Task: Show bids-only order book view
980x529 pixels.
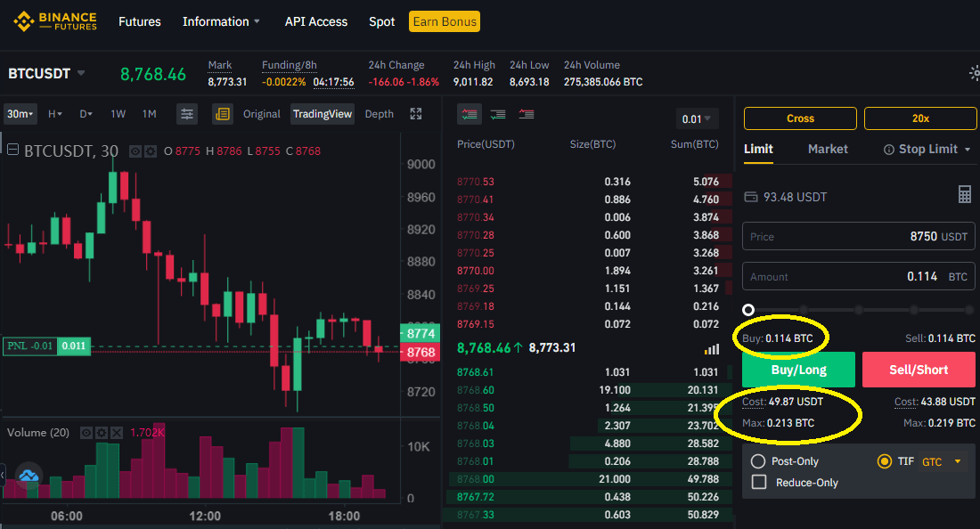Action: pyautogui.click(x=498, y=114)
